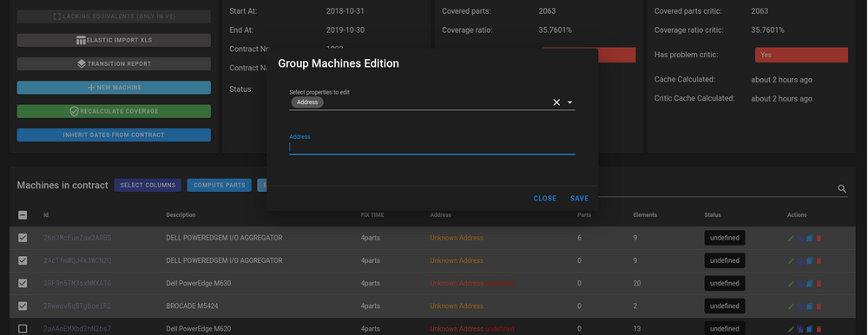The image size is (868, 335).
Task: Click undefined status badge in row 26o3McEueZaw2ARBS
Action: (725, 238)
